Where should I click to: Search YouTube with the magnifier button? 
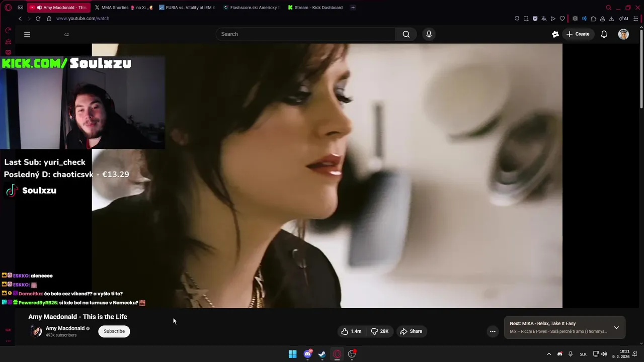point(406,34)
